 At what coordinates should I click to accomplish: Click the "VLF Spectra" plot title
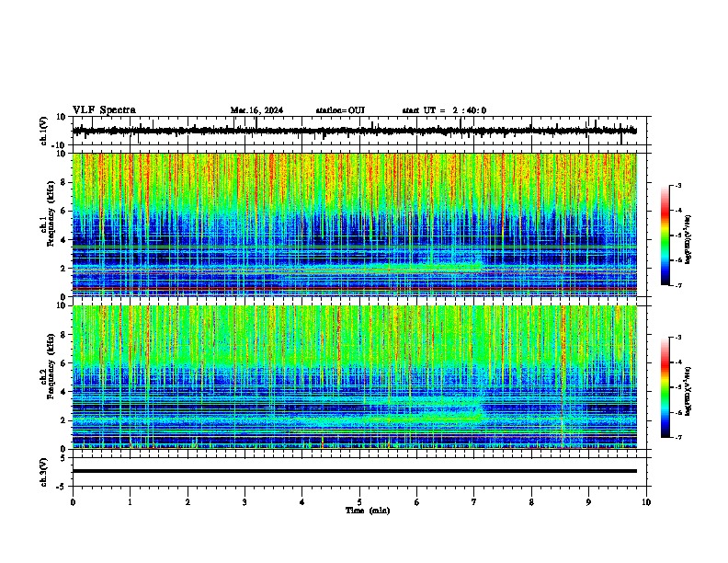pyautogui.click(x=104, y=110)
